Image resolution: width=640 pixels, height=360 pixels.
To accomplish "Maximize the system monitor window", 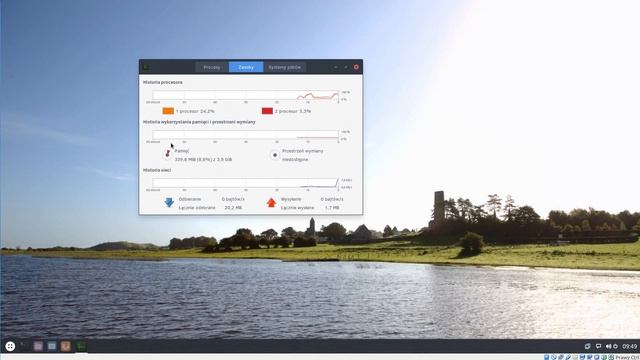I will pos(346,67).
